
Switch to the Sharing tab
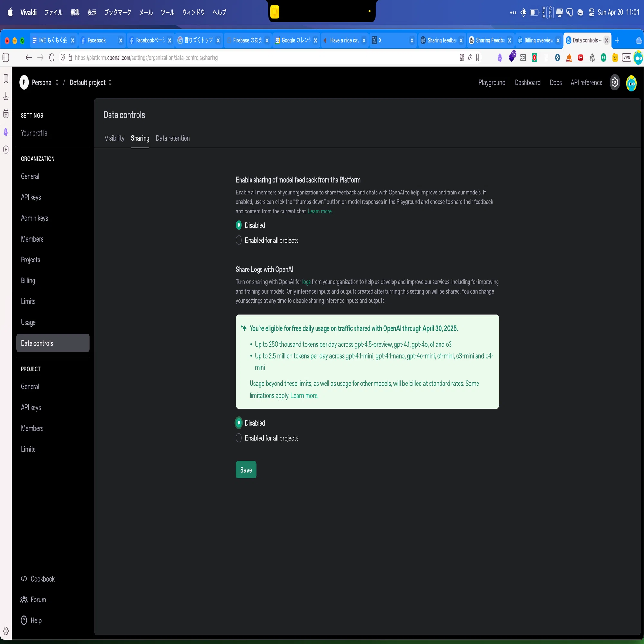point(140,138)
